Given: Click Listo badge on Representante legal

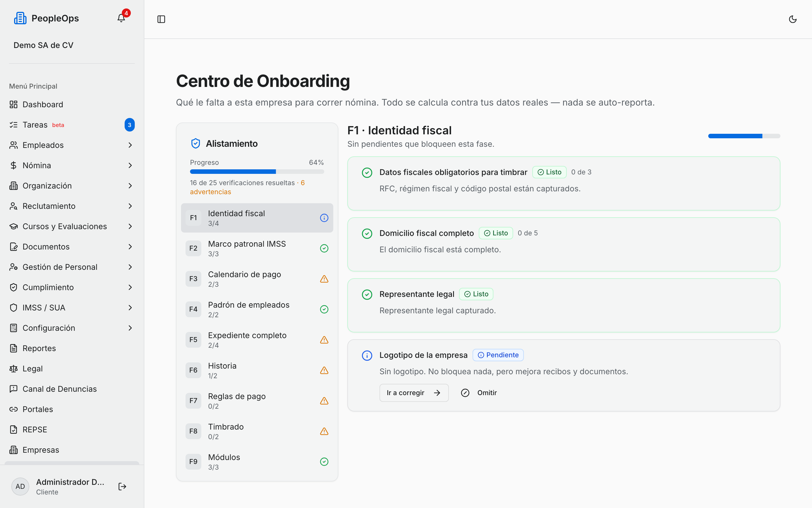Looking at the screenshot, I should coord(476,294).
